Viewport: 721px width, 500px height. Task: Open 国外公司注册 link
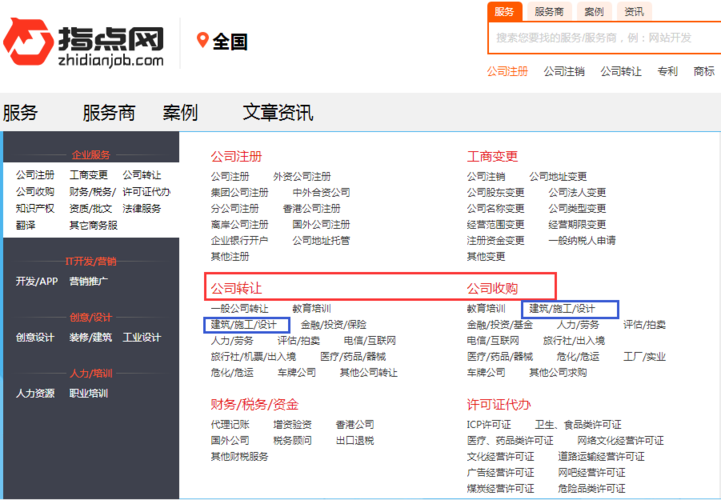pos(321,224)
